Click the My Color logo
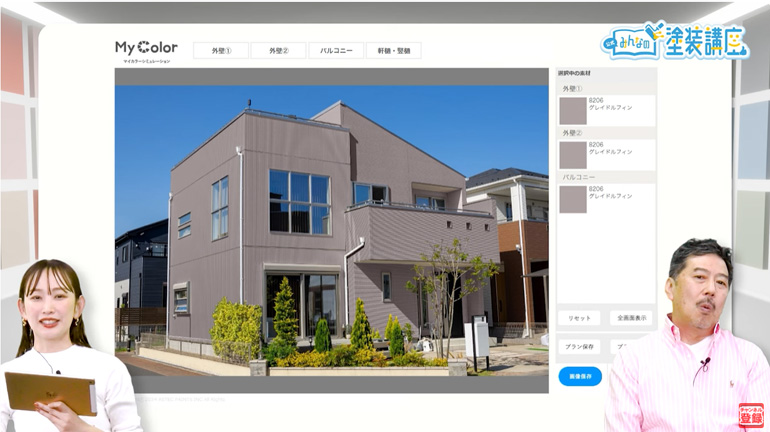 click(x=146, y=49)
